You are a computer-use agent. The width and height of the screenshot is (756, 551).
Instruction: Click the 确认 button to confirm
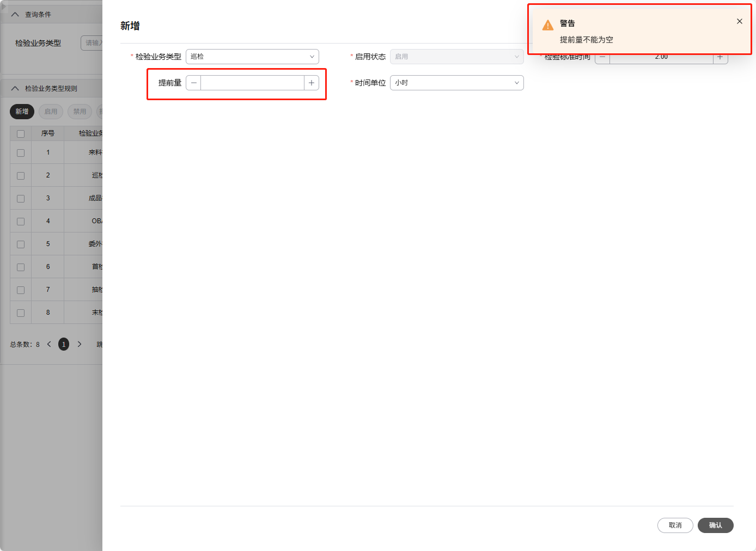point(715,525)
